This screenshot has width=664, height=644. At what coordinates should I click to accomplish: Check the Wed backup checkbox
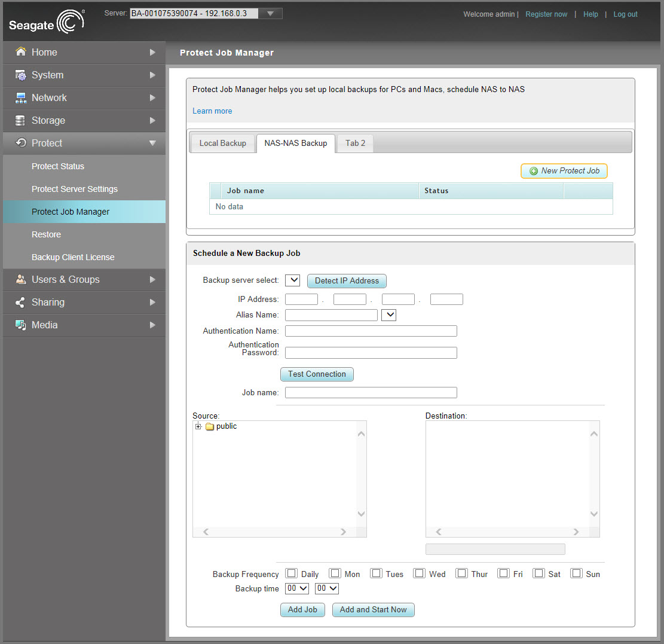click(x=419, y=573)
